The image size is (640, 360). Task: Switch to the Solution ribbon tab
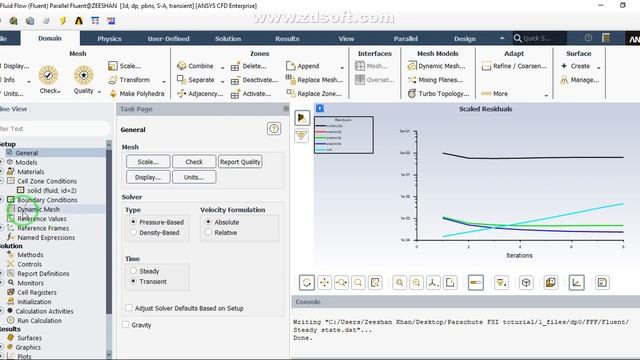[x=228, y=38]
